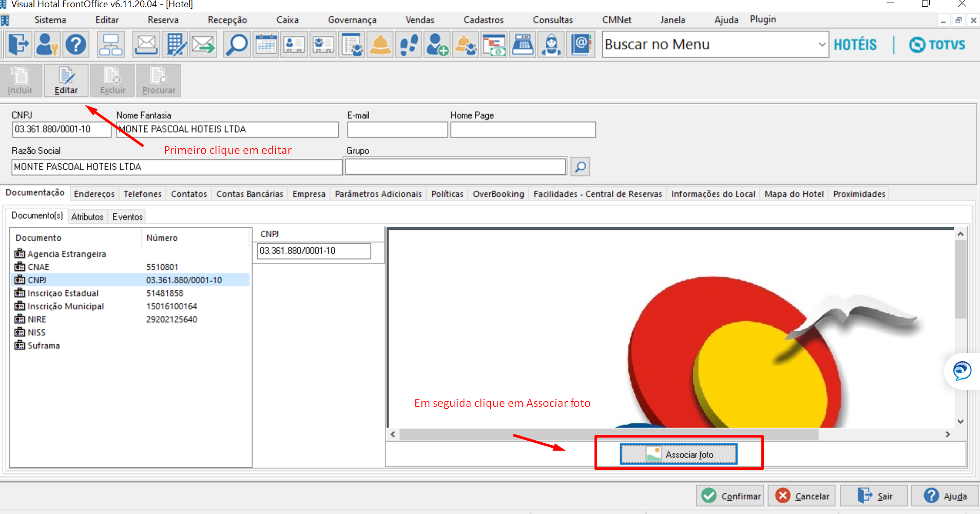The image size is (980, 514).
Task: Open the help question mark toolbar icon
Action: click(76, 45)
